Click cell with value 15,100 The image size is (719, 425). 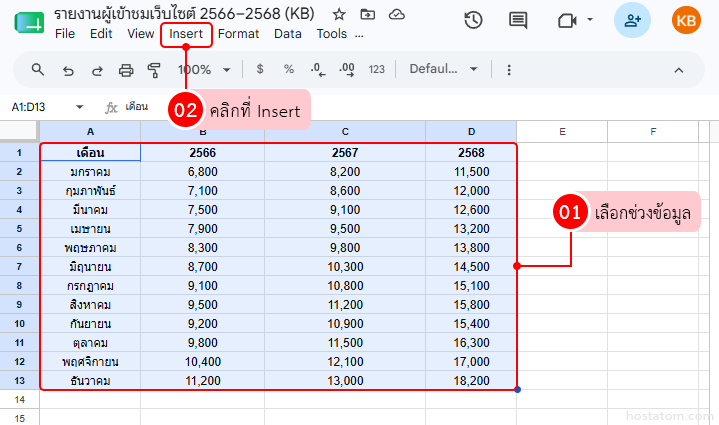[x=471, y=286]
